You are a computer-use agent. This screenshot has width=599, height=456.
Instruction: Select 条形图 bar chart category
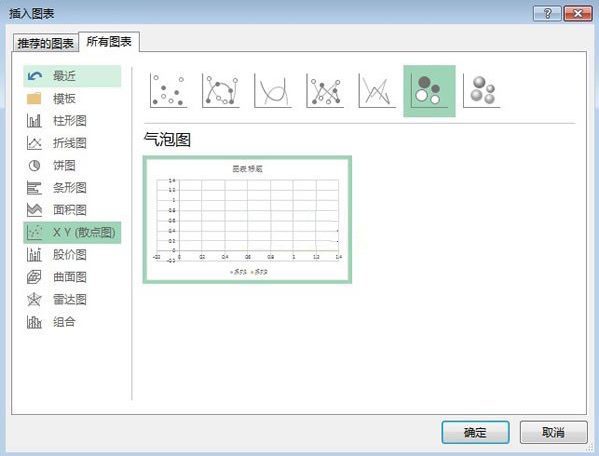coord(72,188)
